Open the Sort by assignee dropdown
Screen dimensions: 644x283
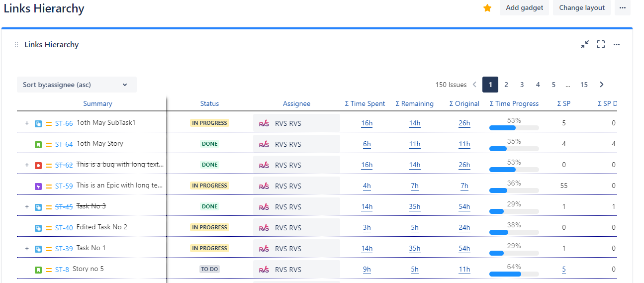click(x=77, y=85)
